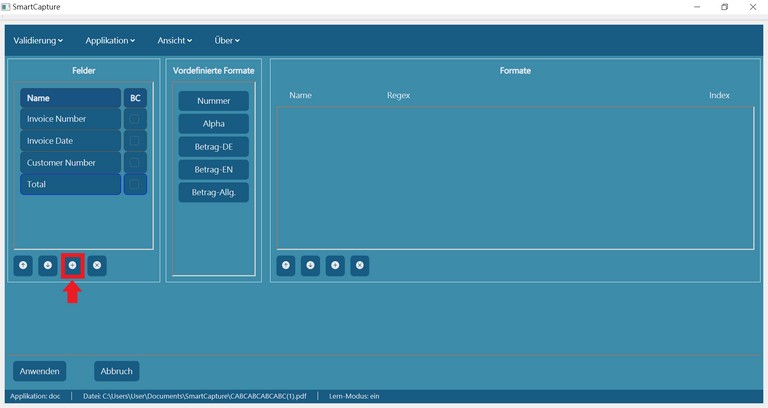This screenshot has width=768, height=408.
Task: Select the Total field in Felder list
Action: coord(69,185)
